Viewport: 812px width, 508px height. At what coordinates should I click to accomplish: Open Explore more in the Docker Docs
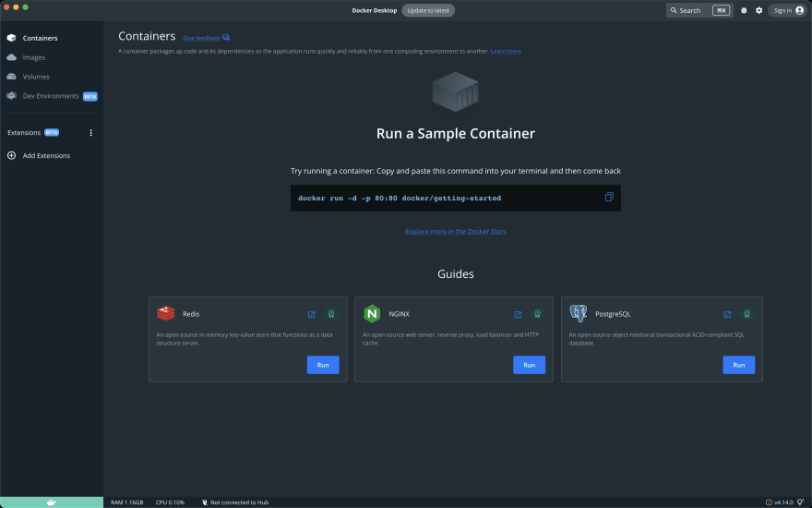tap(456, 231)
